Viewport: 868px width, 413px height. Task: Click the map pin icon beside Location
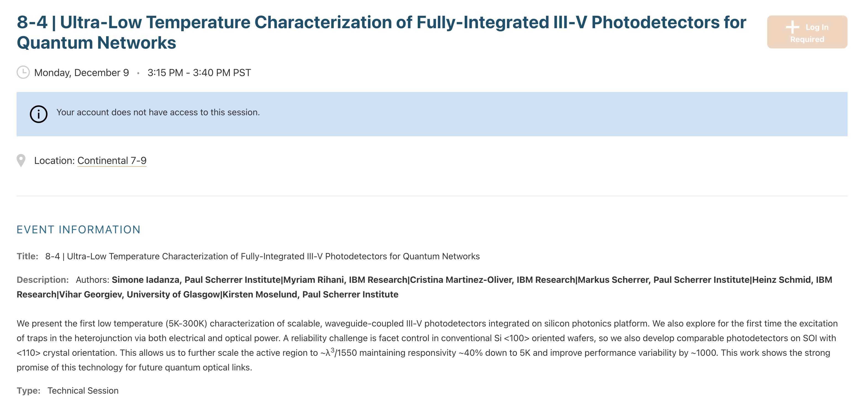tap(21, 161)
